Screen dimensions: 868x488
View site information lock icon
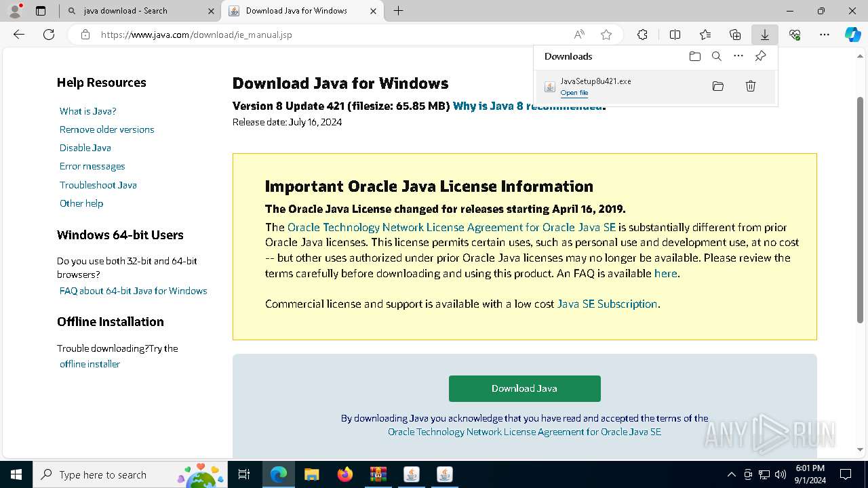[x=85, y=35]
